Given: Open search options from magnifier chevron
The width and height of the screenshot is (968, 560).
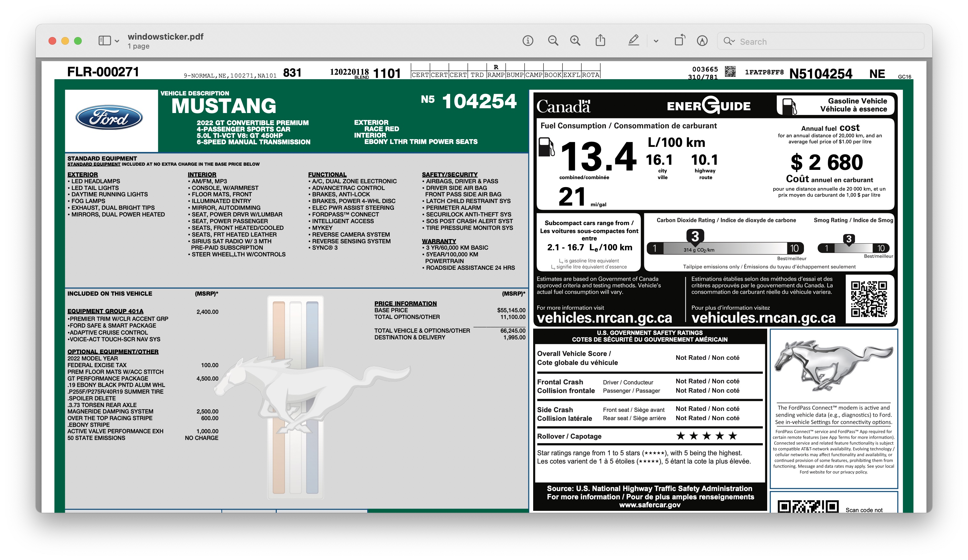Looking at the screenshot, I should tap(729, 41).
